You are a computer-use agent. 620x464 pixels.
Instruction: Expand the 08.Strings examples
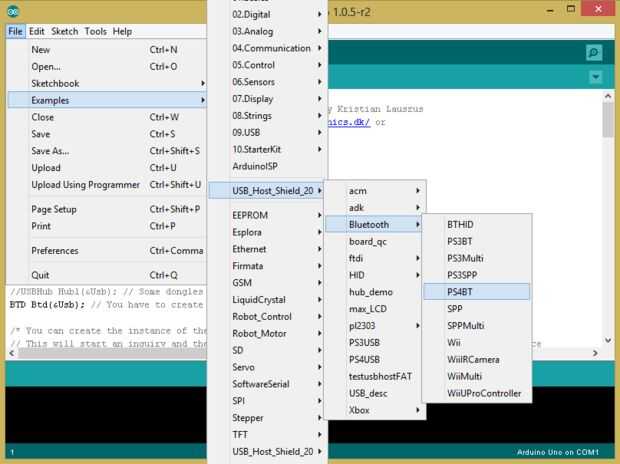pos(267,116)
